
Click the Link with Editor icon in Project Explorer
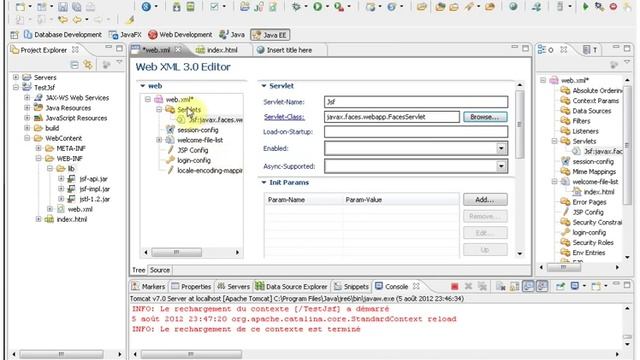[88, 64]
